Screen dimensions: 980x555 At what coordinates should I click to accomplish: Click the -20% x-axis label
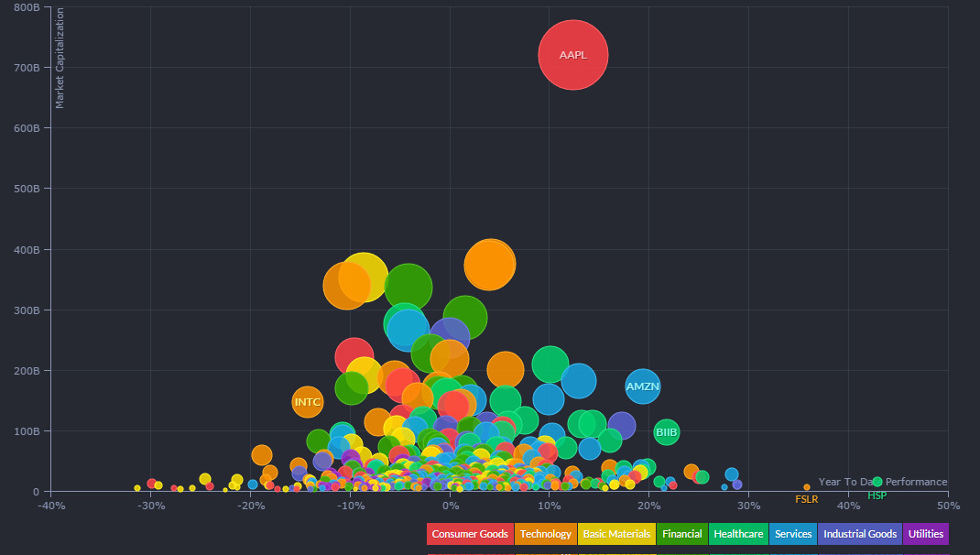coord(251,506)
